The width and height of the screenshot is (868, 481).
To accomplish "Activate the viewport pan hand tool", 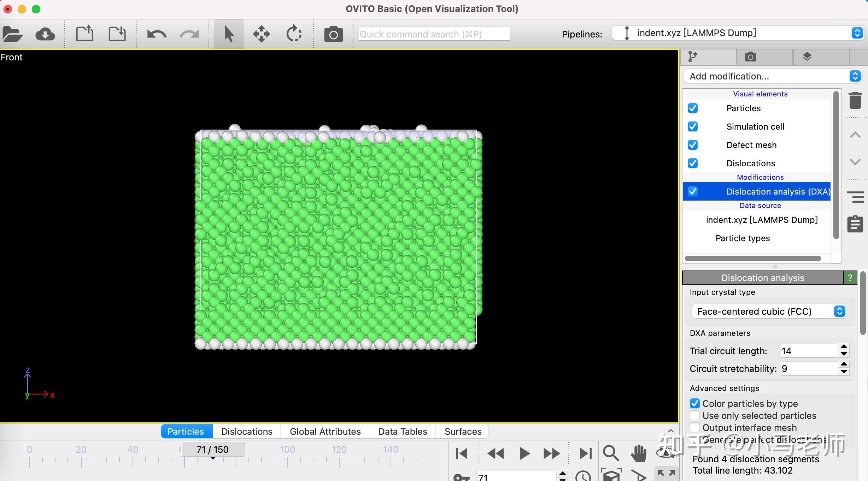I will click(639, 453).
